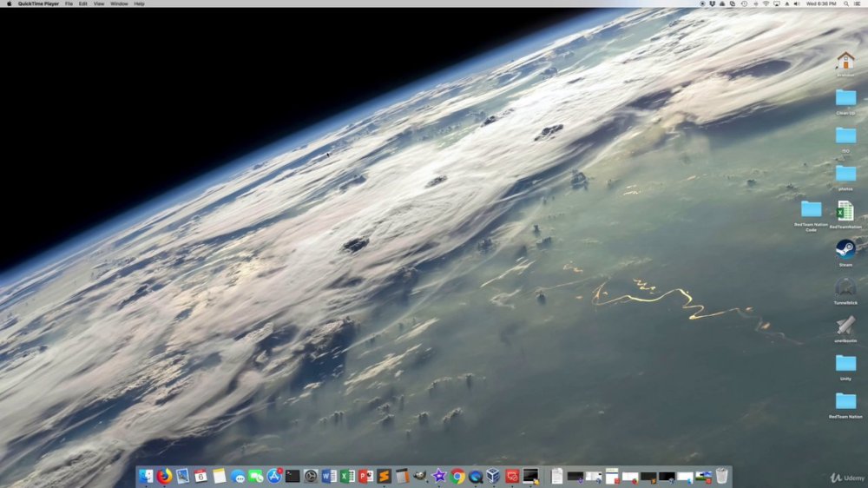Image resolution: width=868 pixels, height=488 pixels.
Task: Click the screen recording stop icon
Action: [702, 3]
